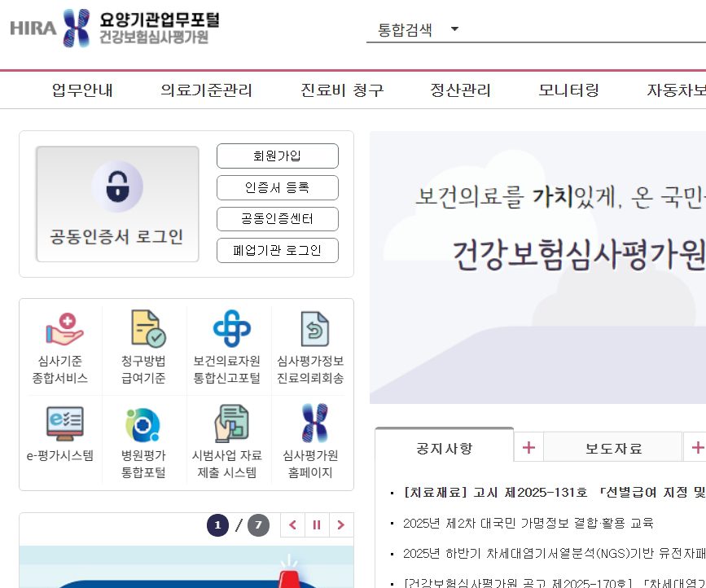Open the 의료기준관리 menu

pos(207,90)
